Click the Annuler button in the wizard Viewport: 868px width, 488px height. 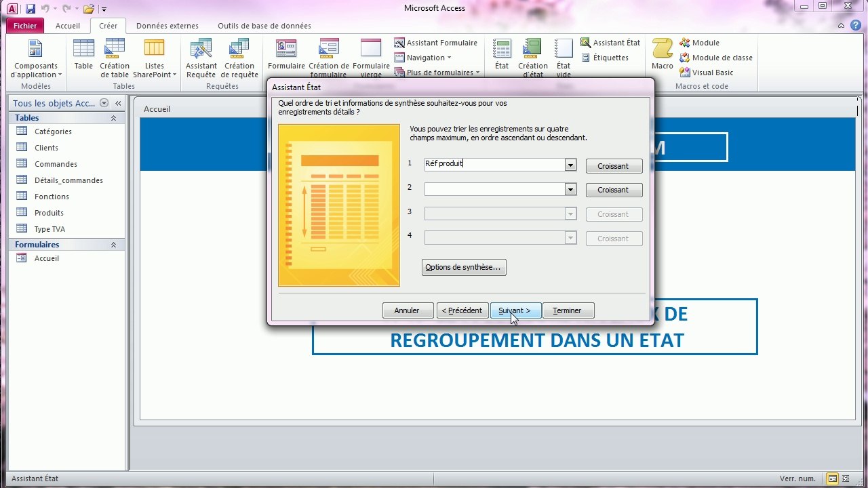click(407, 310)
